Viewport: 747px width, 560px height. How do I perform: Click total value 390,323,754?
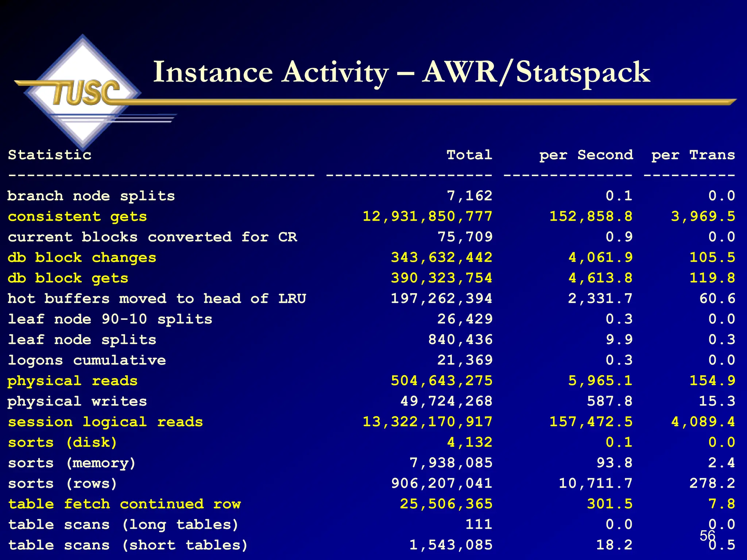tap(442, 278)
